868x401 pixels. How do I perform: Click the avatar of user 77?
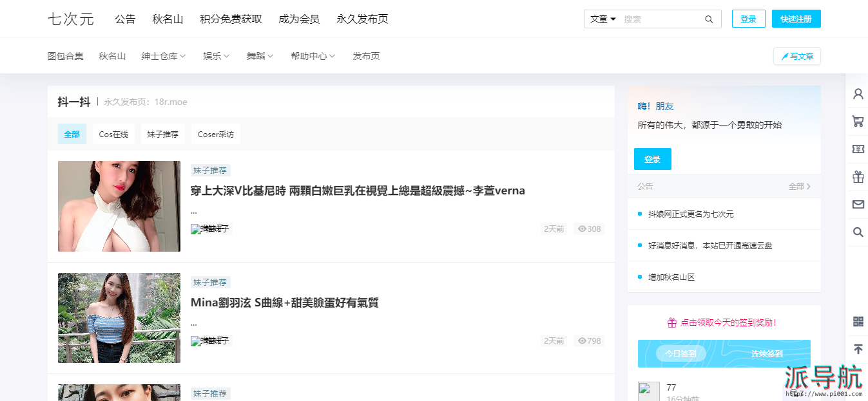[648, 391]
